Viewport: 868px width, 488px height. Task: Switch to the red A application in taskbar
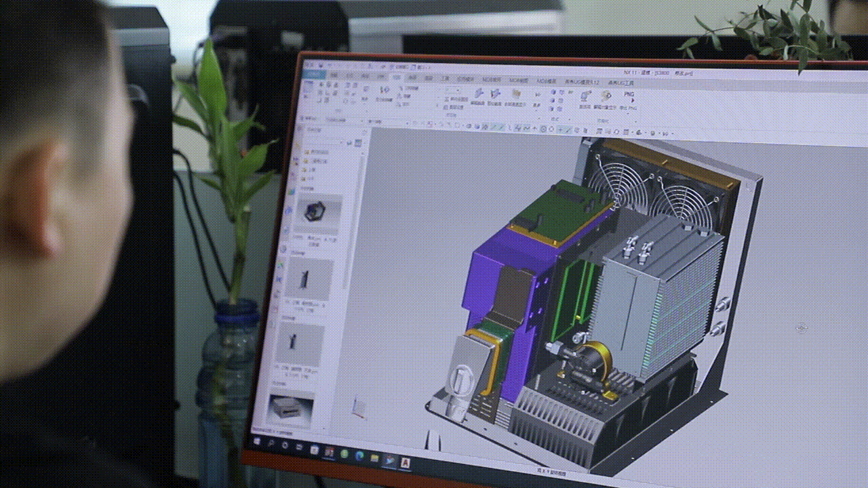pos(406,463)
